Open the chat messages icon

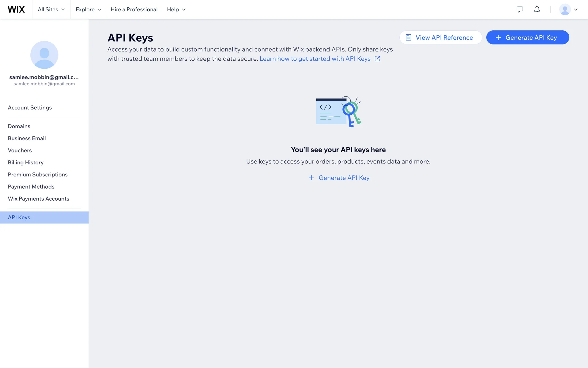tap(520, 9)
